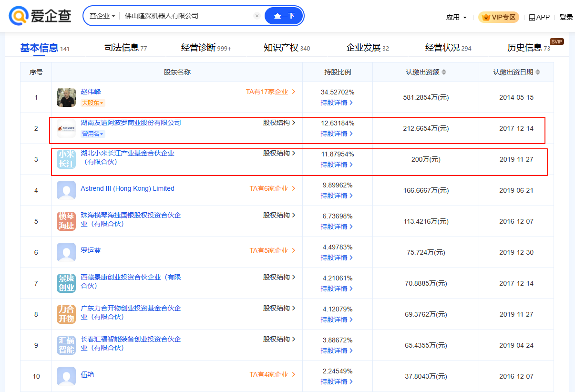Open 持股详情 for 6.73698% row
Viewport: 575px width, 392px height.
click(x=337, y=227)
